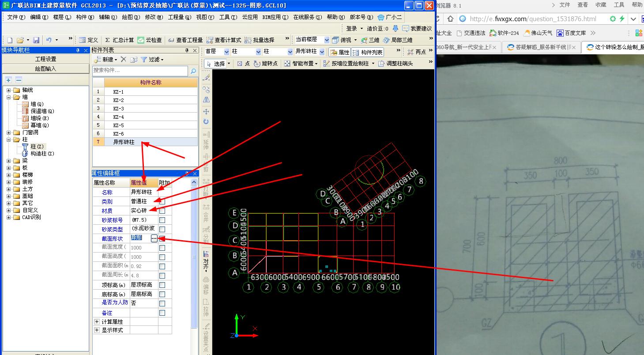Click the 我要建议 suggestion link

coord(417,28)
